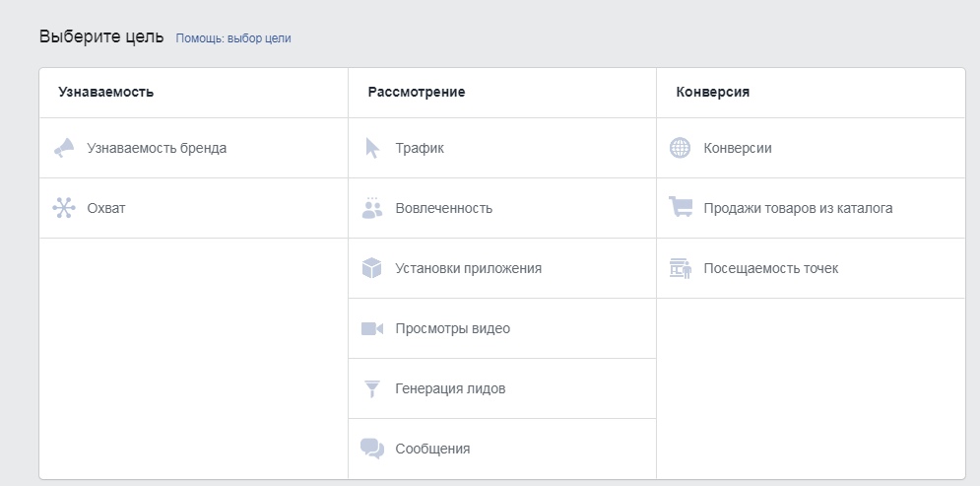Choose the 'Трафик' objective label
This screenshot has width=980, height=486.
click(x=420, y=148)
